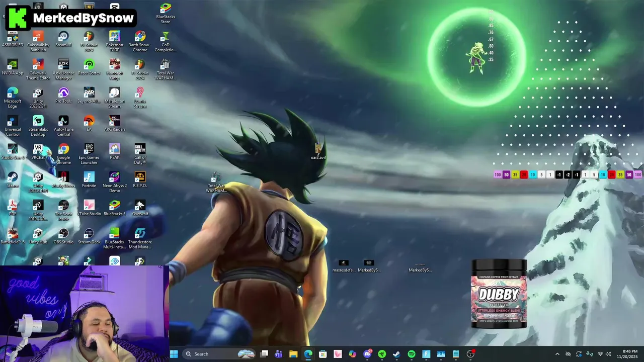Select the Overwolf desktop icon
Viewport: 644px width, 362px height.
(140, 209)
